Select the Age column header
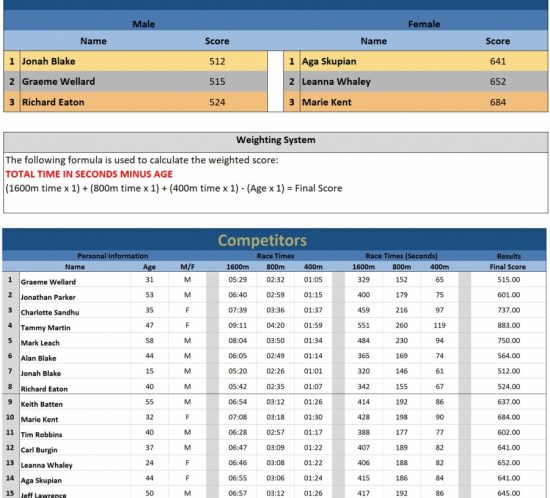Image resolution: width=550 pixels, height=498 pixels. [x=149, y=267]
